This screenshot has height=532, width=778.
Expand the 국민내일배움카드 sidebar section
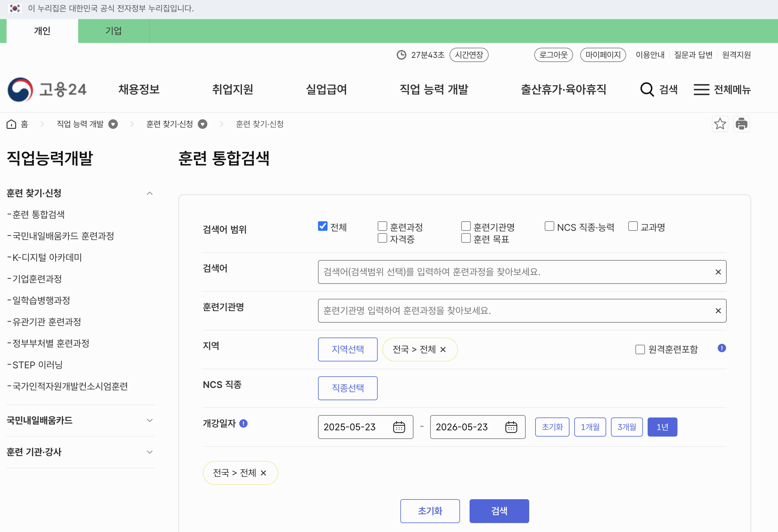(150, 420)
